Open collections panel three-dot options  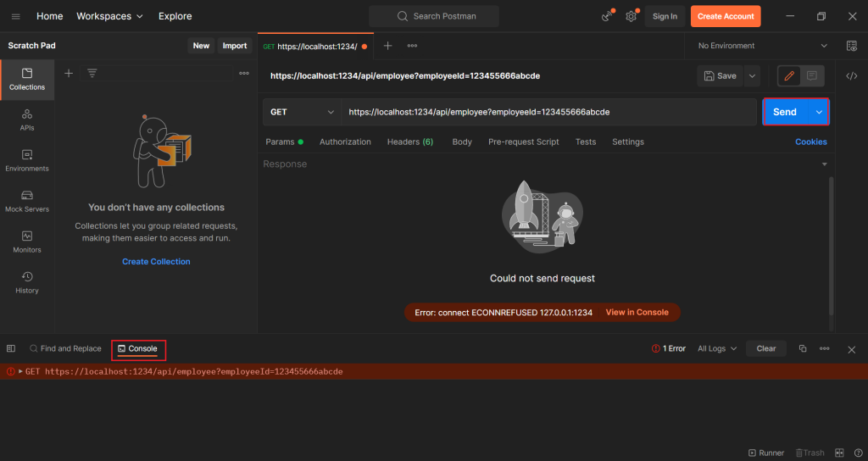click(x=244, y=73)
